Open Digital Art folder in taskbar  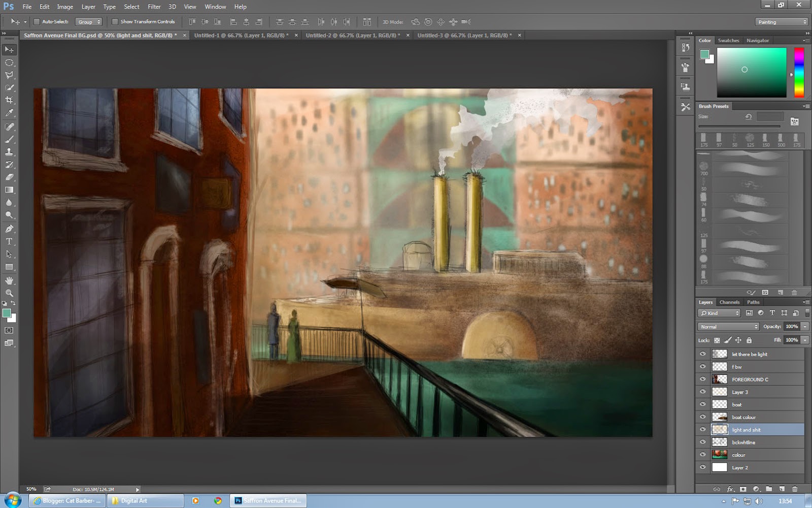pyautogui.click(x=145, y=500)
